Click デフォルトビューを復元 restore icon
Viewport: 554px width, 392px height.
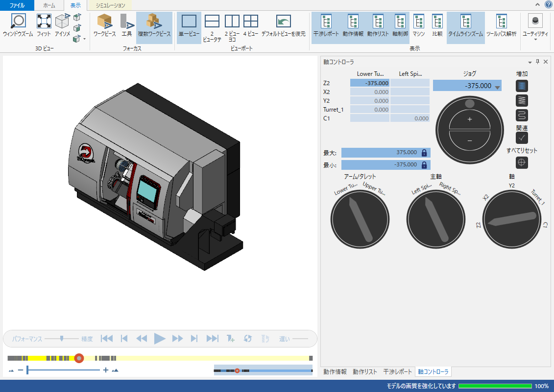[x=283, y=22]
